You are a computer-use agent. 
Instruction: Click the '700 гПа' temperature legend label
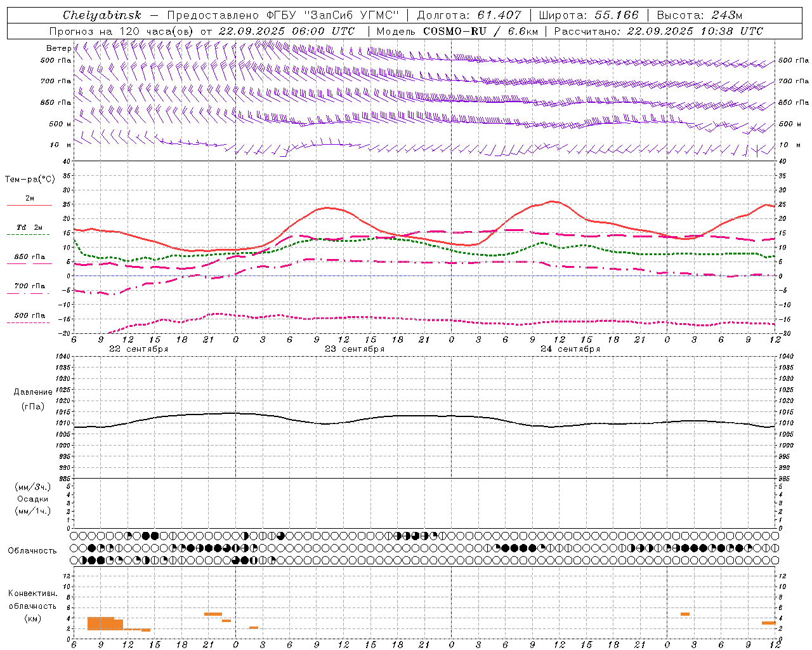(30, 286)
